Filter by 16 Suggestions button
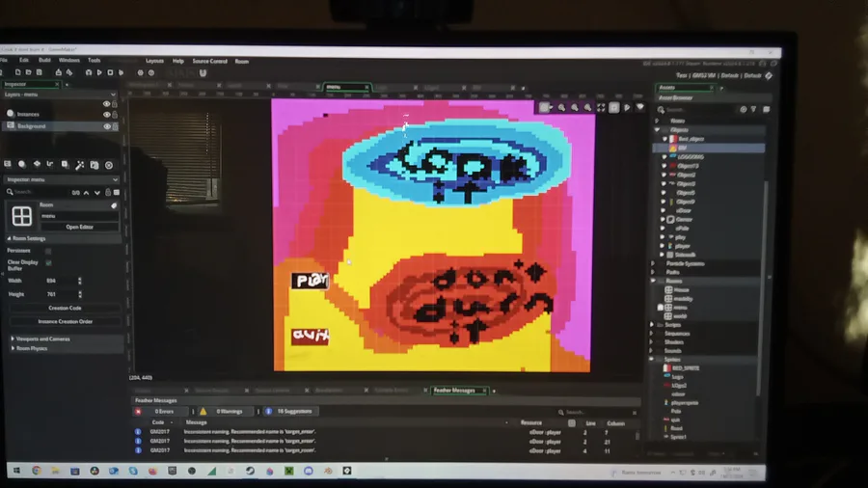This screenshot has width=868, height=488. click(289, 412)
